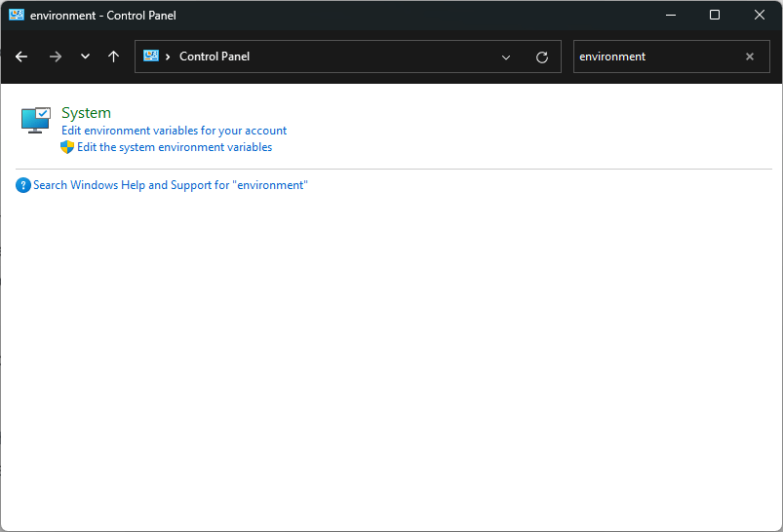Edit environment variables for your account
The height and width of the screenshot is (532, 783).
tap(174, 131)
